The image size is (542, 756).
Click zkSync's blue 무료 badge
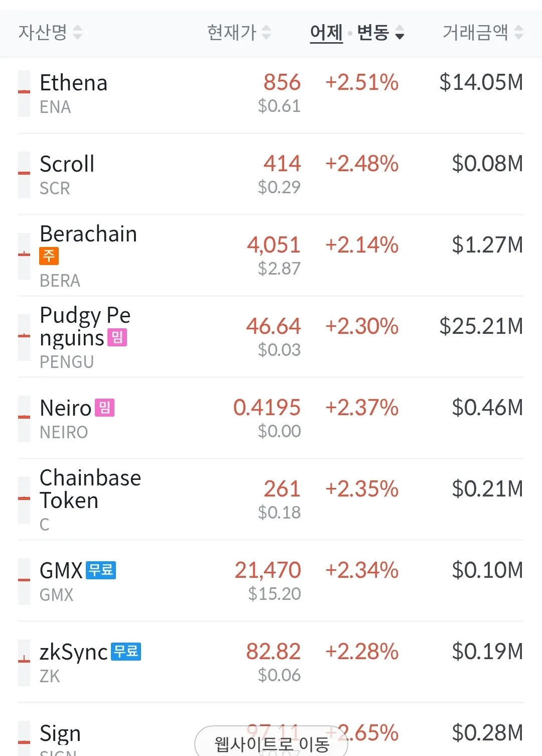coord(126,652)
